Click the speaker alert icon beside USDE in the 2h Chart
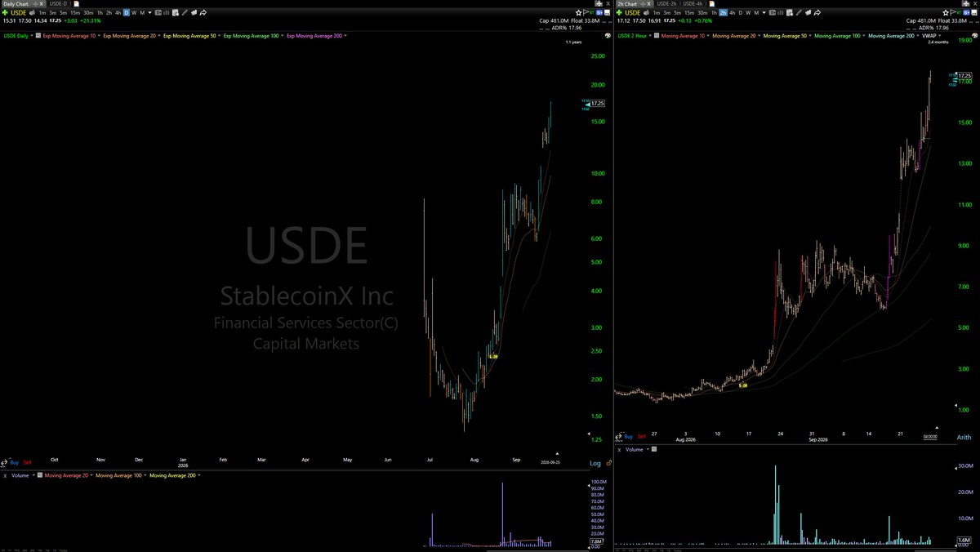 tap(646, 13)
